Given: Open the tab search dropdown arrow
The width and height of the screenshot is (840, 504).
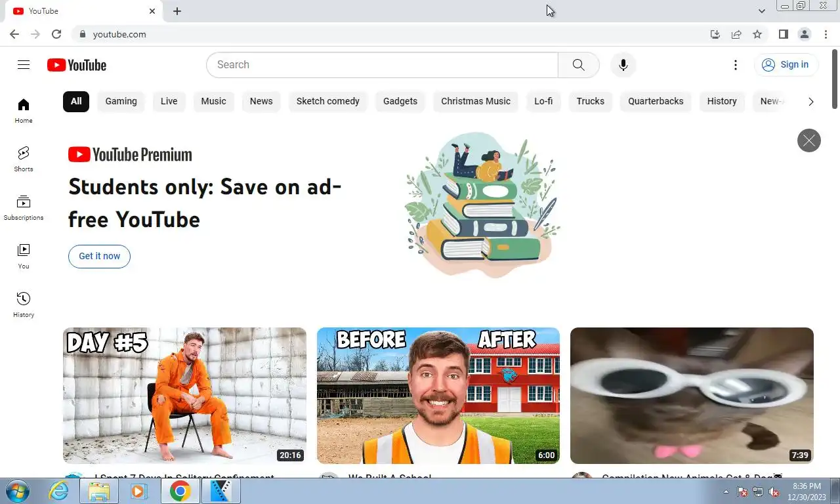Looking at the screenshot, I should point(761,11).
